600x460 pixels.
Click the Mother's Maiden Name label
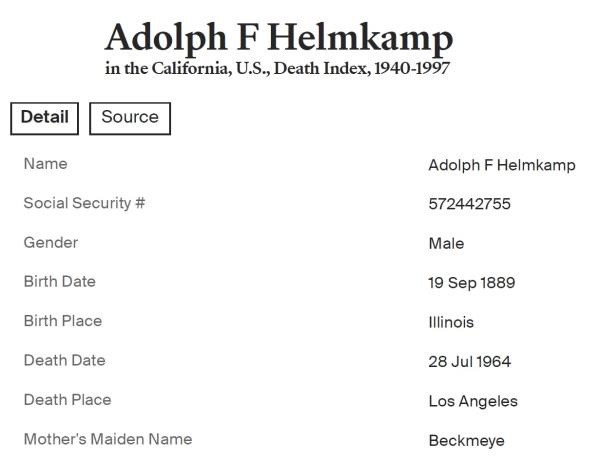click(108, 439)
